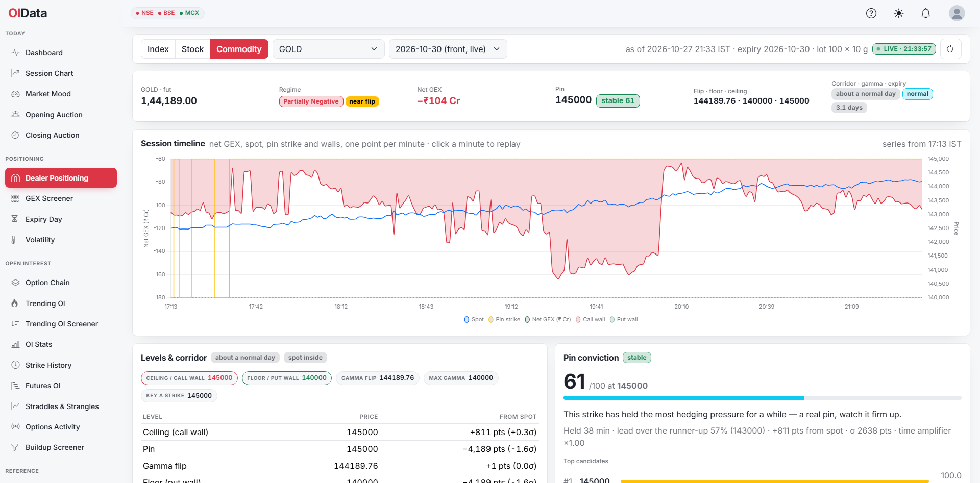Open the user profile avatar

click(x=957, y=13)
